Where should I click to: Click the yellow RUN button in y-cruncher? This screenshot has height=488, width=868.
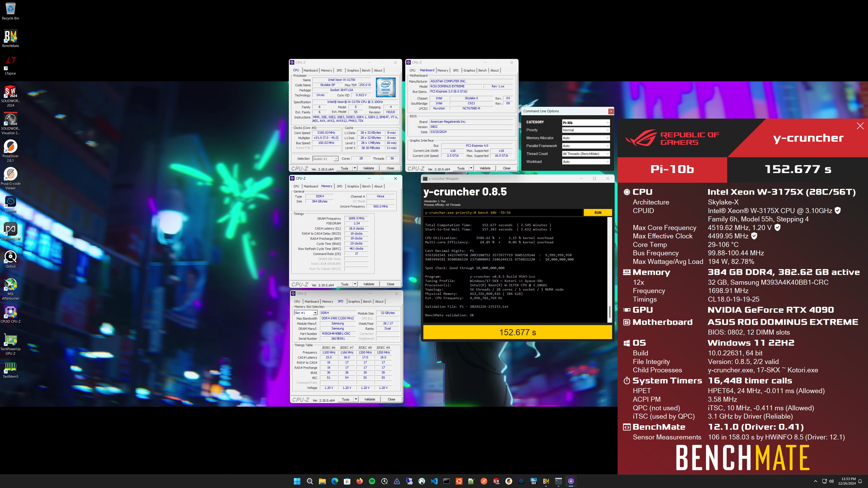(597, 213)
